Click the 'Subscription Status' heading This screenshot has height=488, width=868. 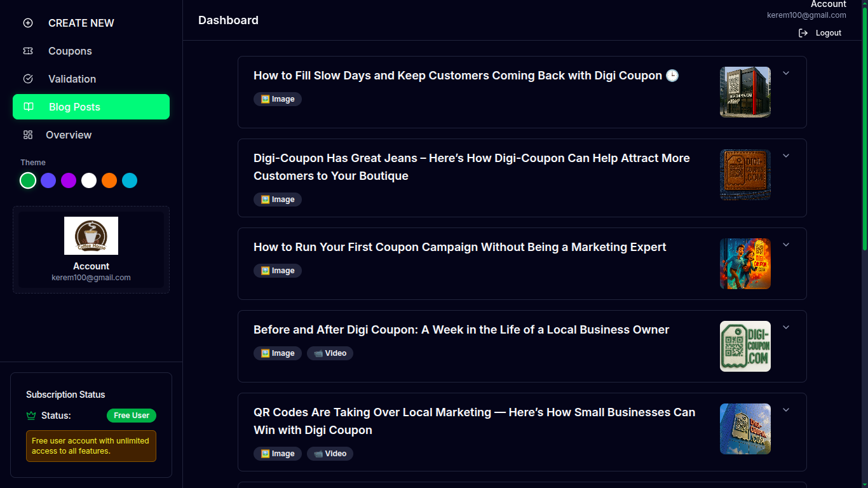tap(65, 395)
